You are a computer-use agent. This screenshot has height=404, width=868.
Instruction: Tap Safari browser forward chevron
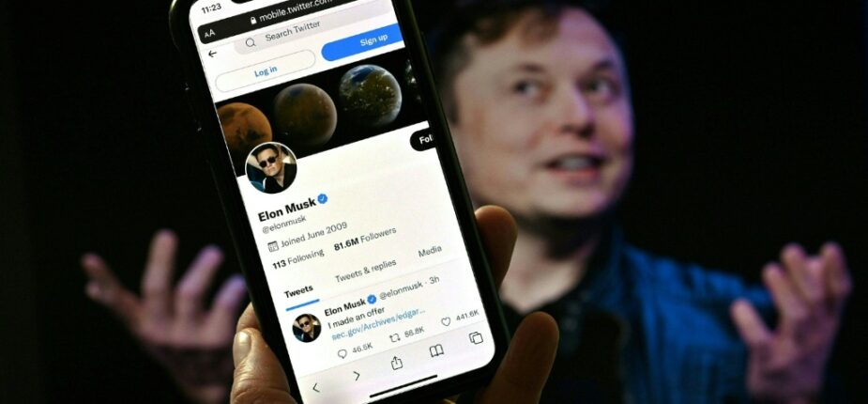[x=356, y=375]
